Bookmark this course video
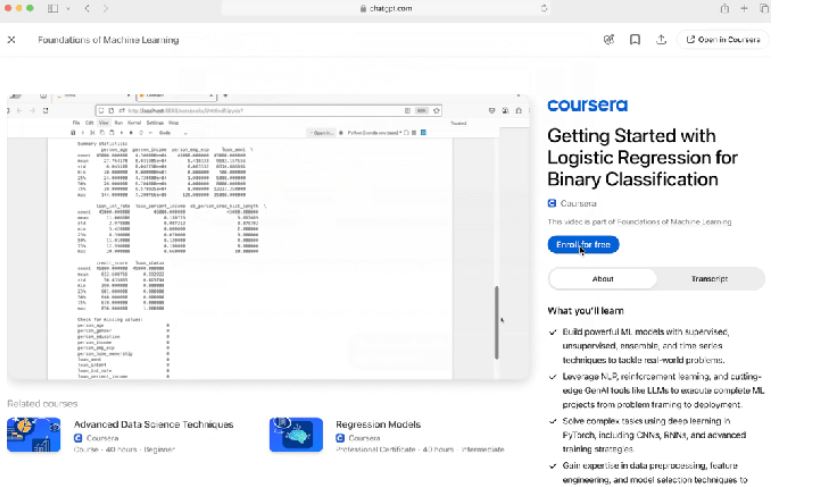This screenshot has width=821, height=487. coord(635,40)
